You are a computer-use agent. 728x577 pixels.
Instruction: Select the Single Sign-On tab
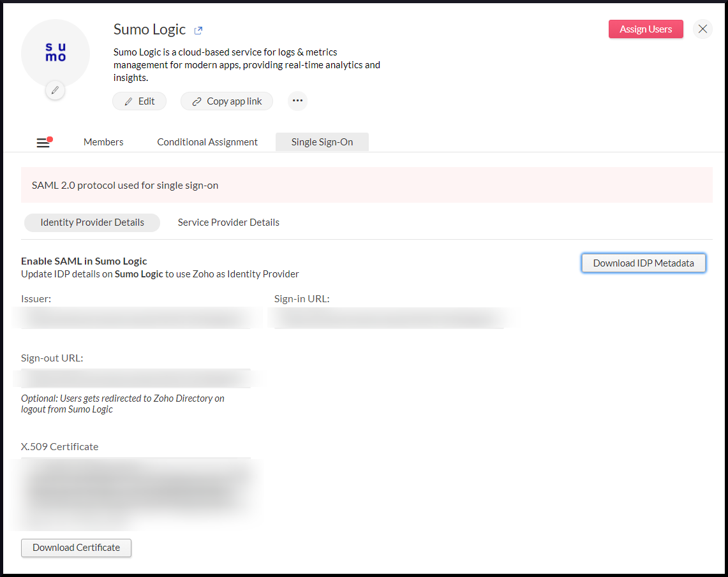(x=322, y=142)
